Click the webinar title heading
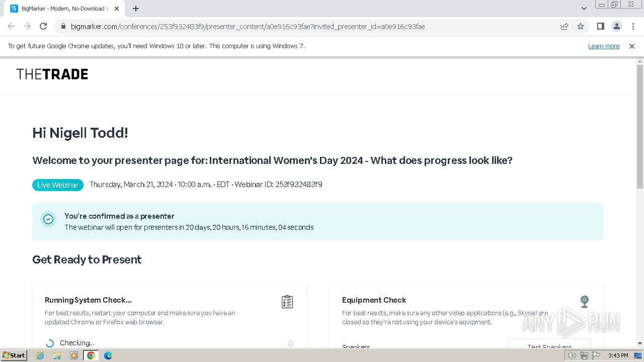 coord(272,160)
